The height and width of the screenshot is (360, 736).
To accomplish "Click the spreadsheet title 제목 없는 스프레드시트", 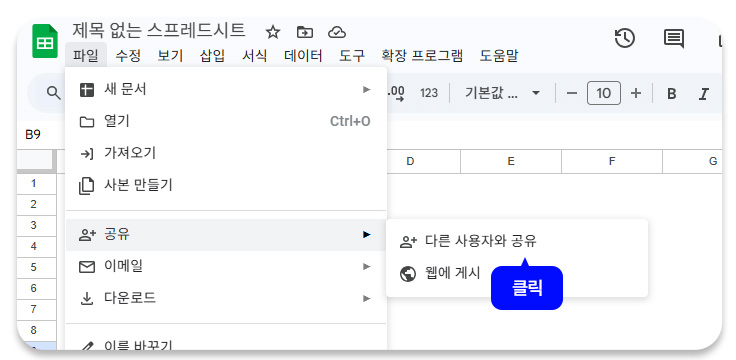I will pyautogui.click(x=159, y=30).
